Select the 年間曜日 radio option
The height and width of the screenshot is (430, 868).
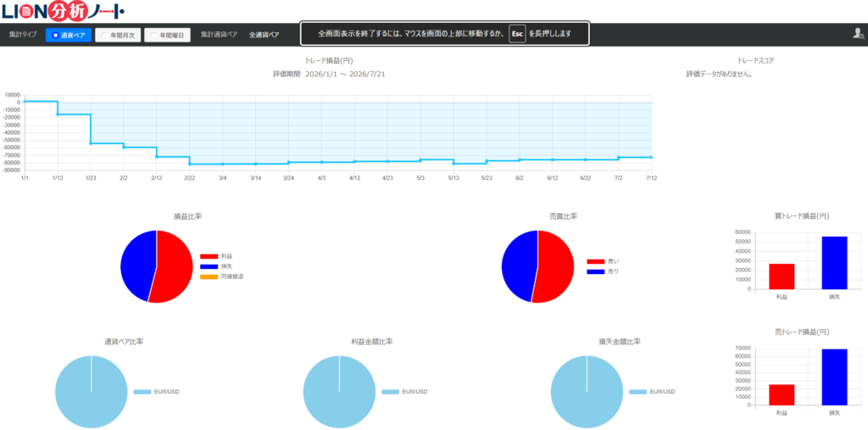point(167,35)
